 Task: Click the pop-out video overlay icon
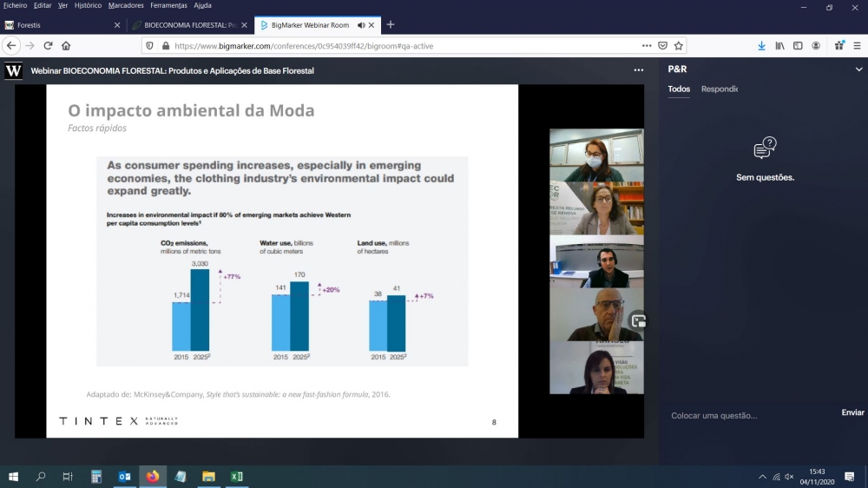click(x=638, y=321)
